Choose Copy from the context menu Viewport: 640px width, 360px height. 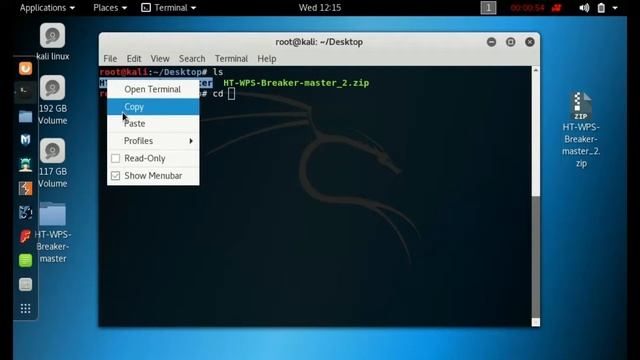[x=153, y=107]
